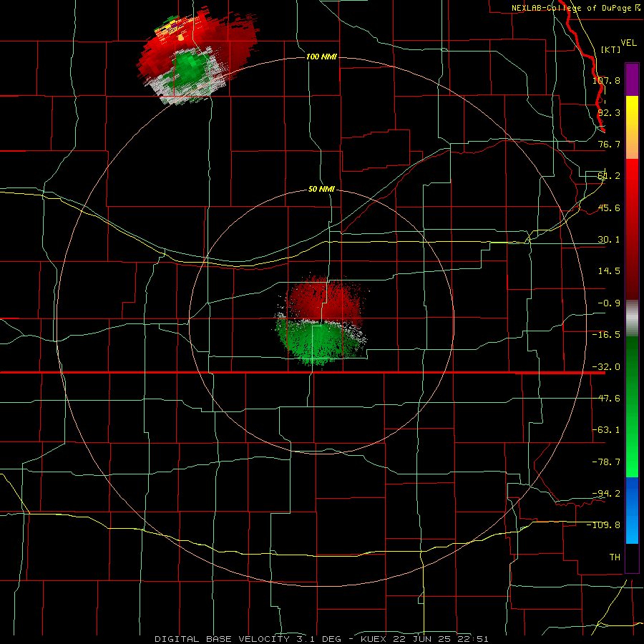Click the 100 NMI range ring label

point(321,57)
